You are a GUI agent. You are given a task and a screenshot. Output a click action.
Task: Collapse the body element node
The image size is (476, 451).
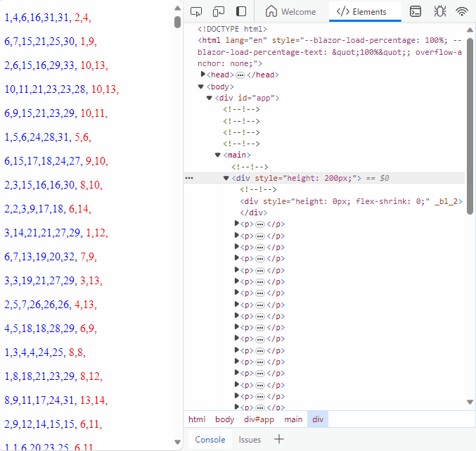[x=201, y=87]
